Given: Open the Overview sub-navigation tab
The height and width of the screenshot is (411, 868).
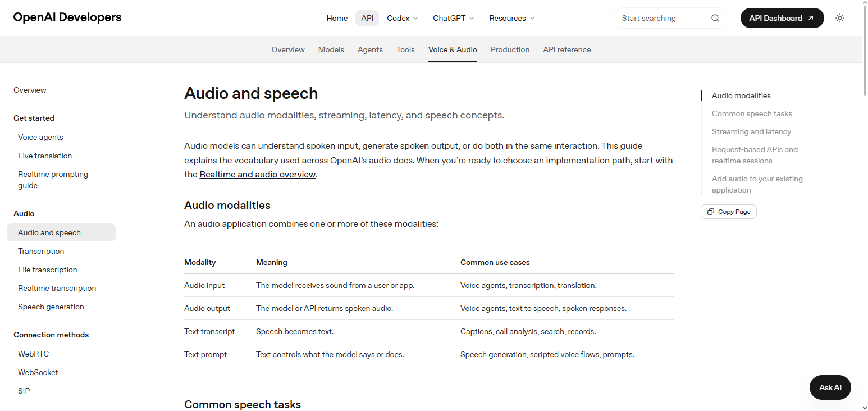Looking at the screenshot, I should (288, 49).
